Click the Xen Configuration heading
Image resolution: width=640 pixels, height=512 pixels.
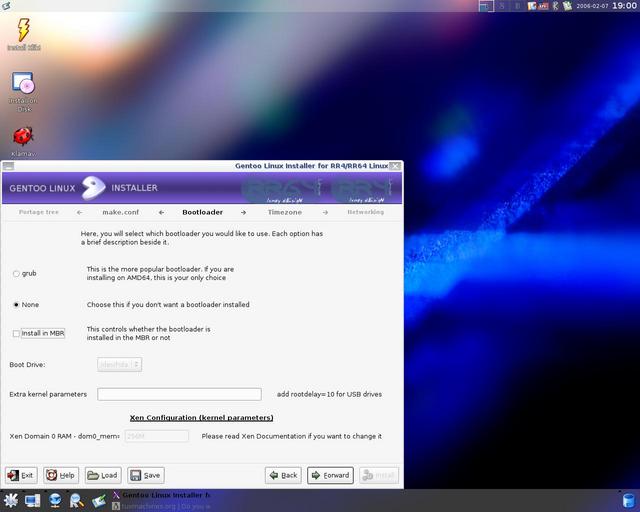tap(202, 418)
